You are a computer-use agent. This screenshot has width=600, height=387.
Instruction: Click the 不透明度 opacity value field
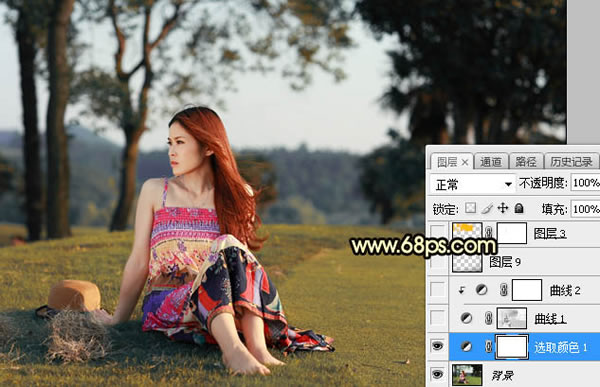585,183
